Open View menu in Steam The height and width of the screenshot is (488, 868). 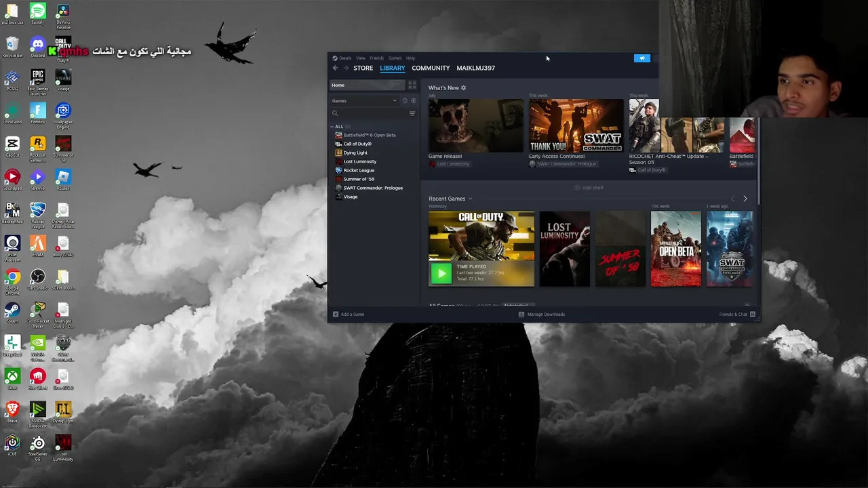(x=361, y=58)
